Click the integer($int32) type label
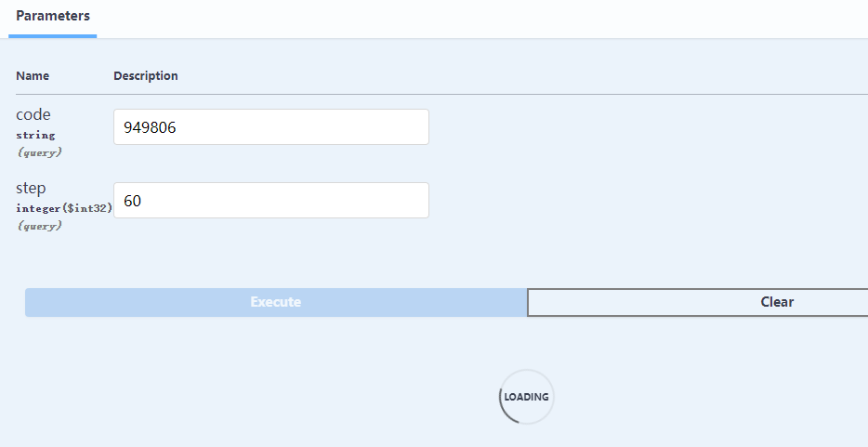The image size is (868, 447). point(64,208)
